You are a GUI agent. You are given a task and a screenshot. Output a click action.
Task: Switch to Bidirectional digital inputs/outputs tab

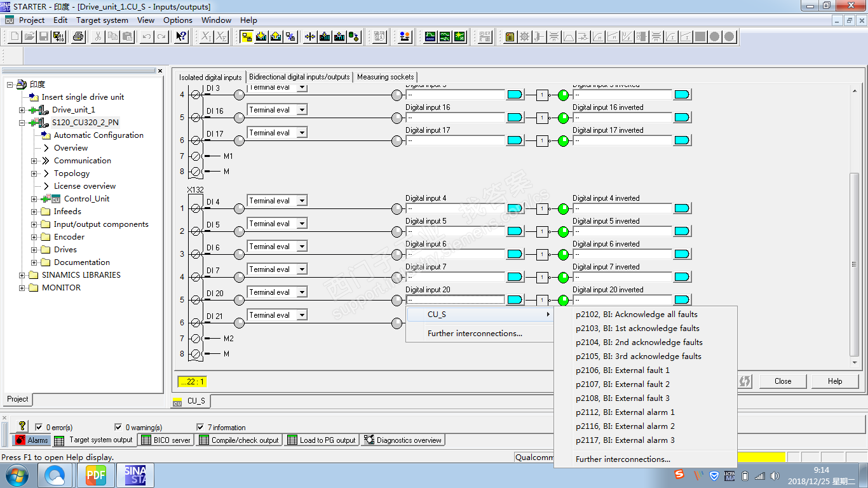[x=299, y=77]
